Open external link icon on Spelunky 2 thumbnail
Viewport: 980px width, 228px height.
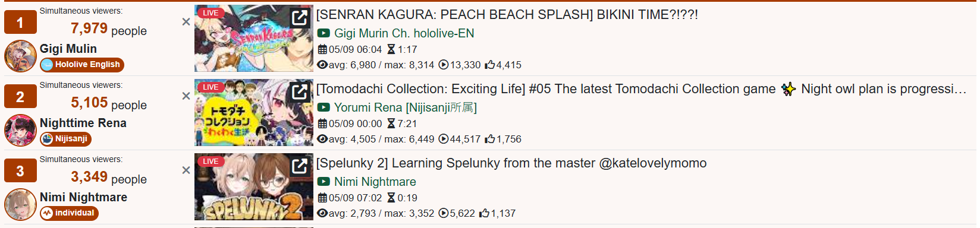point(300,166)
